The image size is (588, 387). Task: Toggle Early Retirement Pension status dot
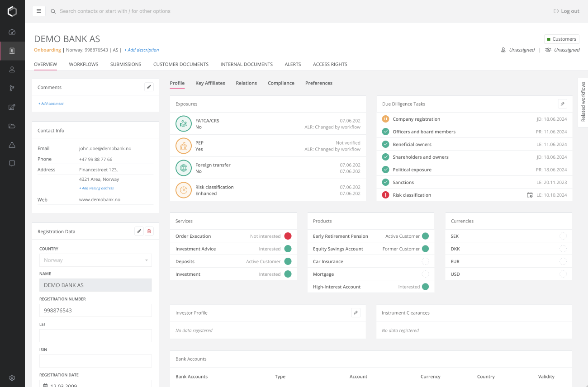pyautogui.click(x=425, y=236)
